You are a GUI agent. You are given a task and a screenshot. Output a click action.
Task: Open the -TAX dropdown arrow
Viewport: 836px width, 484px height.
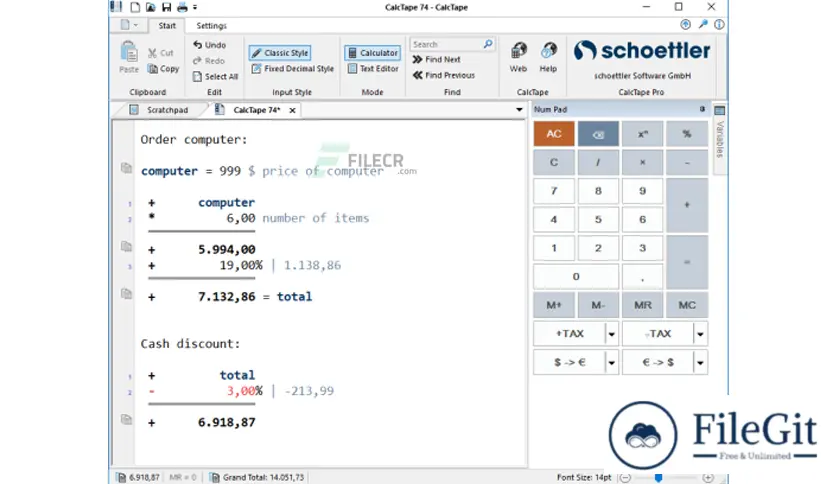[x=700, y=334]
